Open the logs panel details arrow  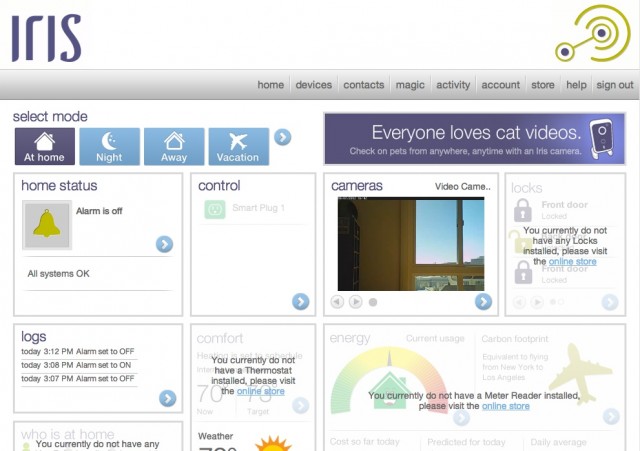click(167, 398)
